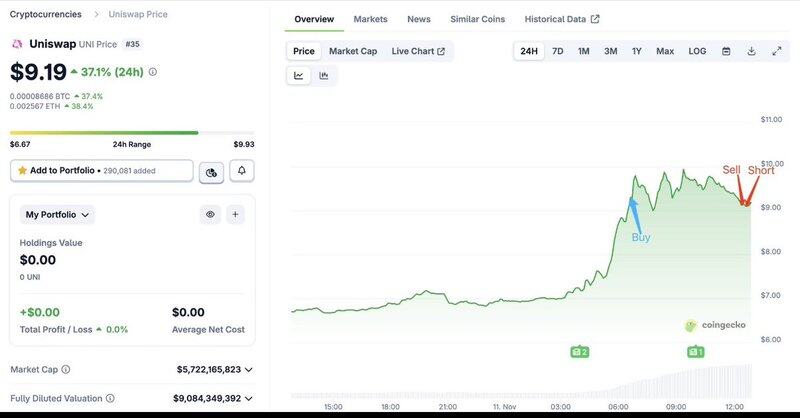Select the 7D time range
800x418 pixels.
[558, 51]
